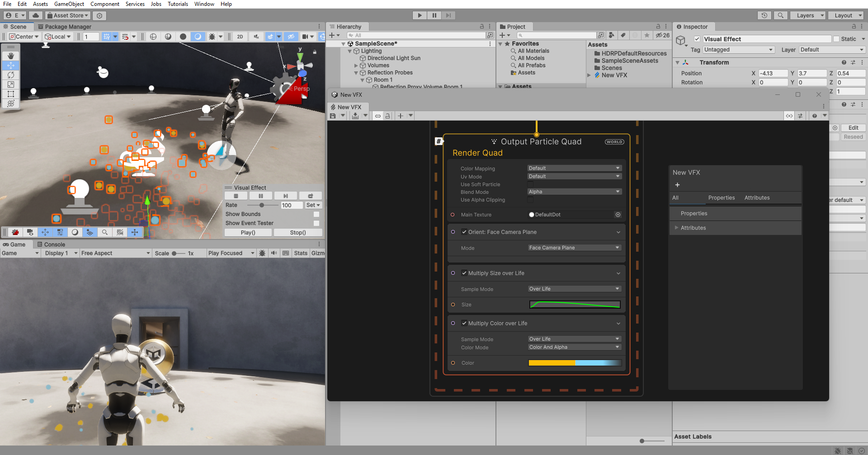
Task: Mute scene audio icon
Action: point(256,37)
